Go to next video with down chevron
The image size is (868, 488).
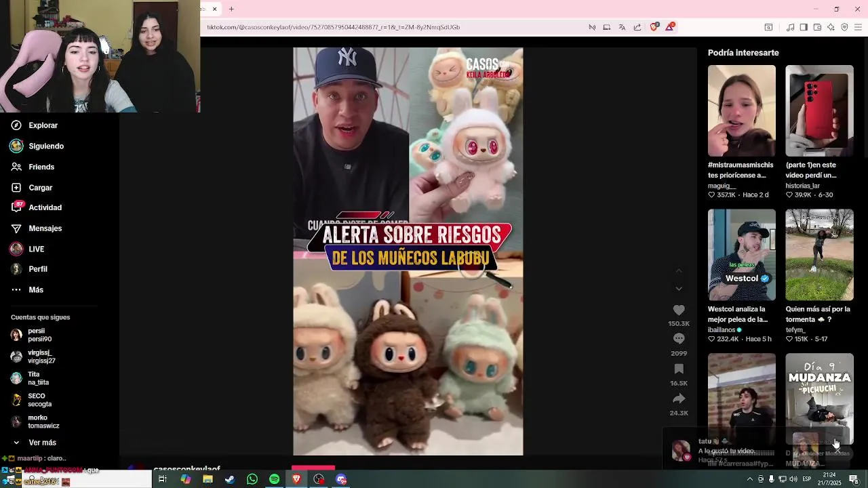click(679, 289)
